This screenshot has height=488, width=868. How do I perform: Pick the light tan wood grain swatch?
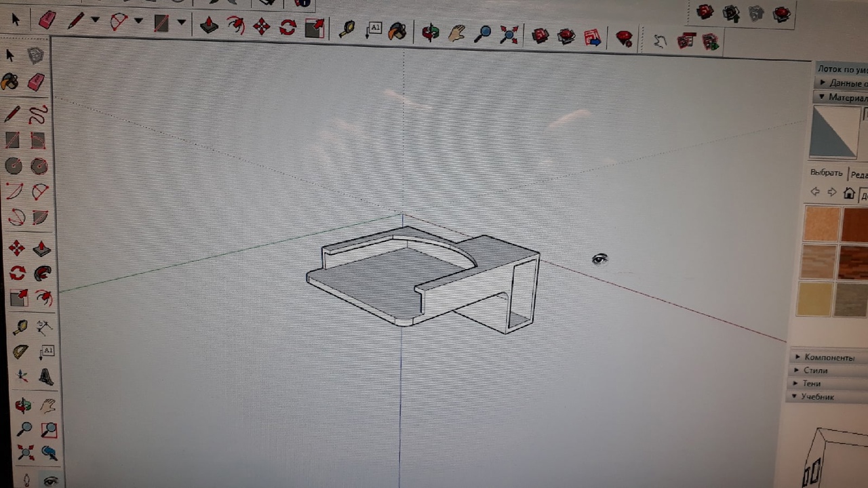(818, 262)
